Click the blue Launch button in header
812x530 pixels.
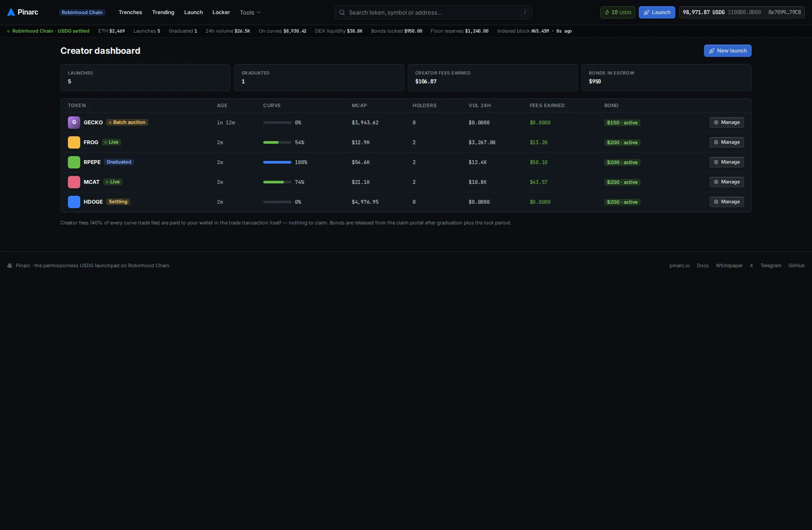[657, 12]
